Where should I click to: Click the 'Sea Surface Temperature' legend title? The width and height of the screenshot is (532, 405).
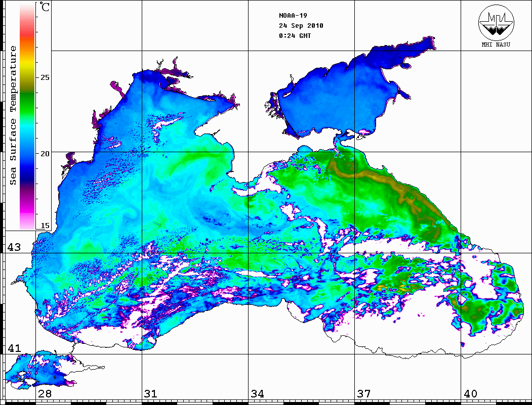pyautogui.click(x=13, y=115)
